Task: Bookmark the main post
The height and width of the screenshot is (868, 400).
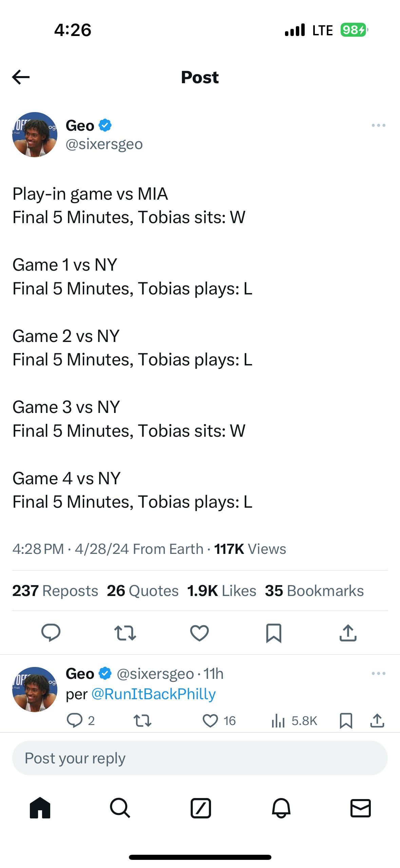Action: (273, 632)
